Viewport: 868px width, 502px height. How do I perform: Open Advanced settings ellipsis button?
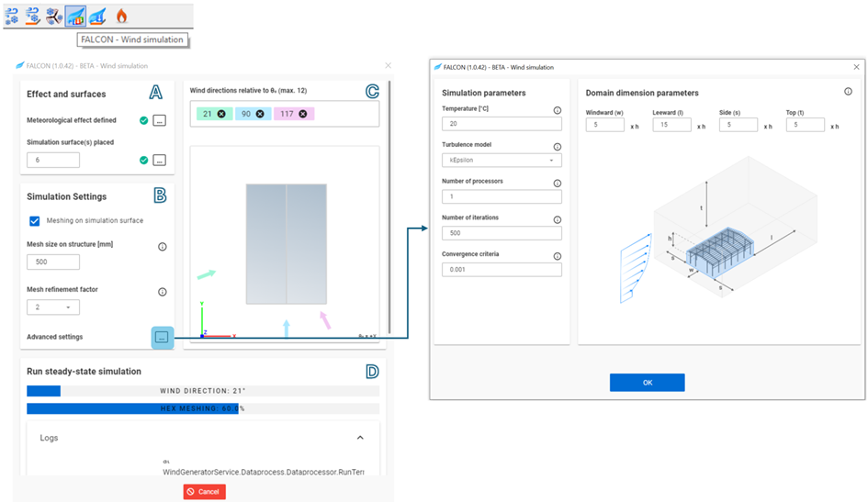click(163, 337)
